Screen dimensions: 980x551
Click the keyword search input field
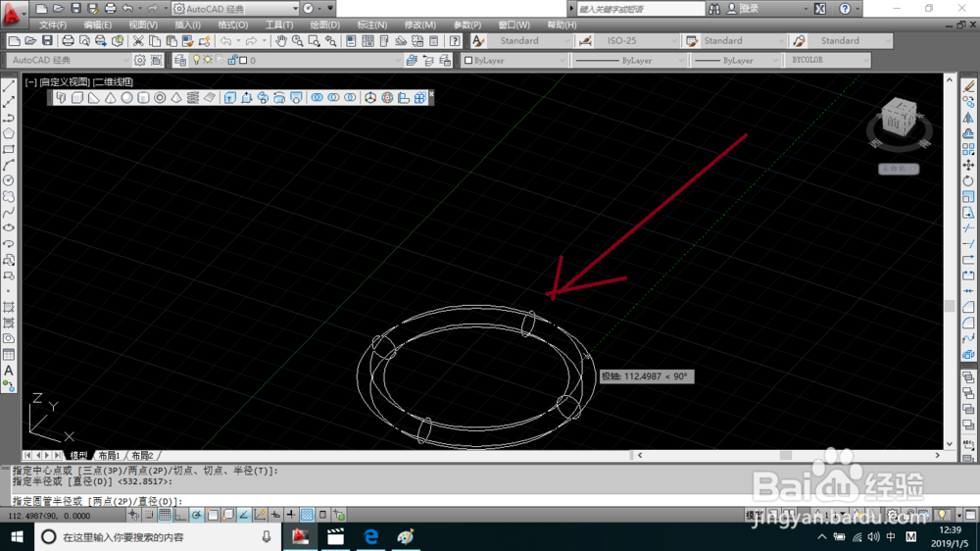(641, 9)
